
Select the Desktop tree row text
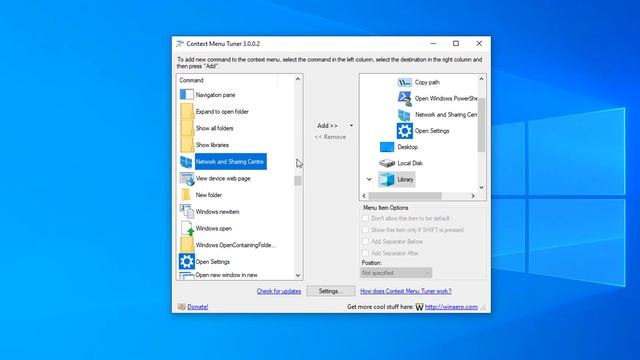click(408, 147)
